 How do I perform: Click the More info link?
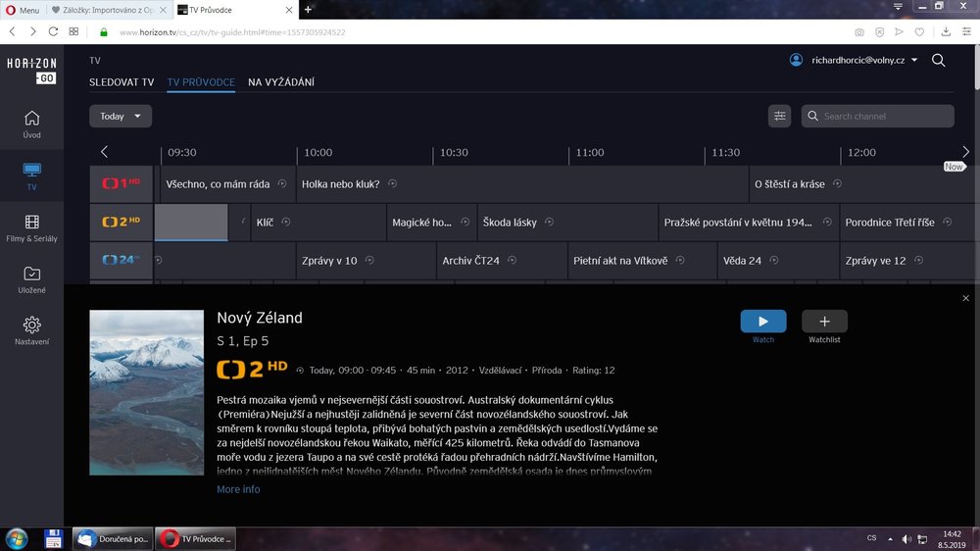[238, 489]
